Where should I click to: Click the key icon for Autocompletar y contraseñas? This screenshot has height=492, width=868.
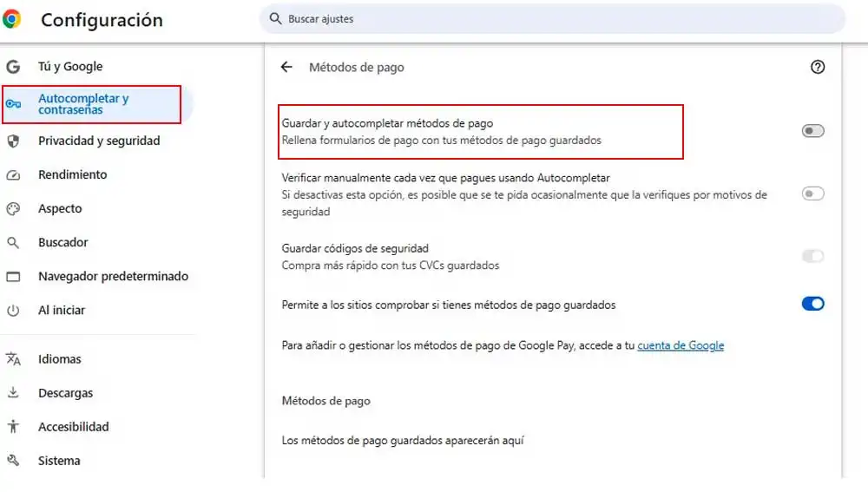click(x=13, y=104)
